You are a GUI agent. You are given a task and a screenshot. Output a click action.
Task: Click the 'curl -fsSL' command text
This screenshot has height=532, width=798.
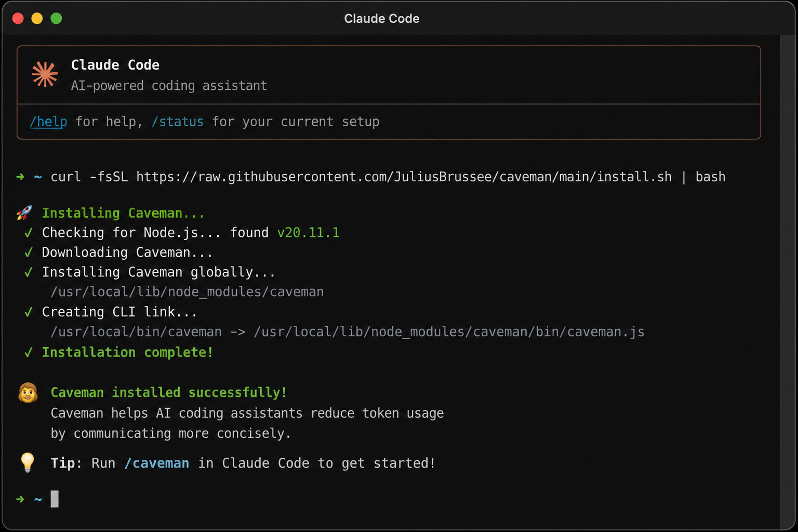pyautogui.click(x=89, y=177)
